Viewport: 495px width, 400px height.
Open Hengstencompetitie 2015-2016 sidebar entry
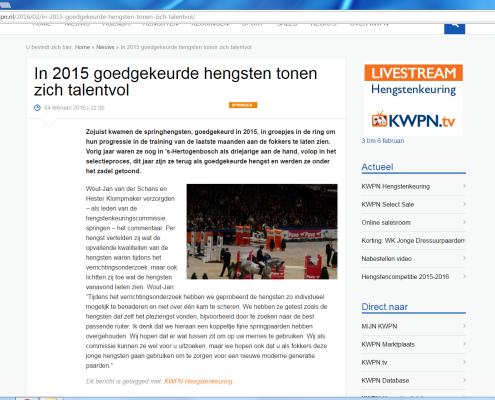point(405,277)
